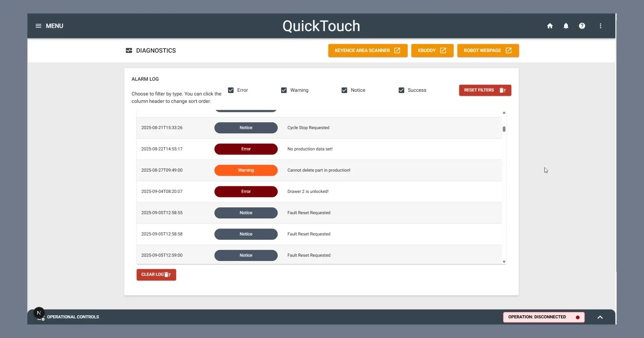Image resolution: width=644 pixels, height=338 pixels.
Task: Toggle the Warning filter checkbox
Action: pyautogui.click(x=284, y=90)
